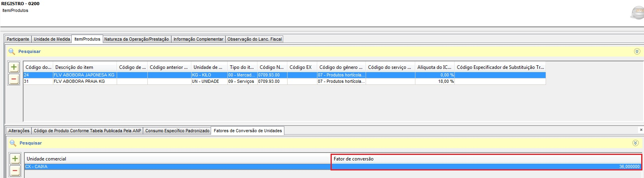This screenshot has width=644, height=178.
Task: Click the lower Pesquisar magnifier icon
Action: point(13,143)
